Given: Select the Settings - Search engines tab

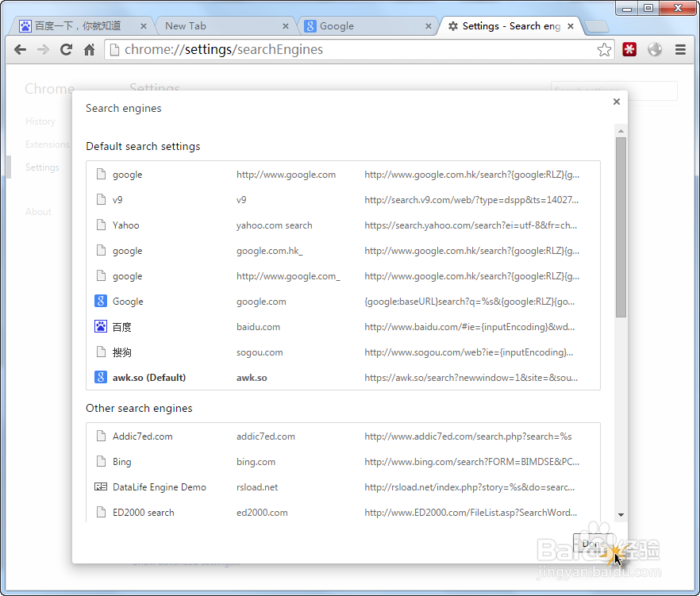Looking at the screenshot, I should 511,26.
